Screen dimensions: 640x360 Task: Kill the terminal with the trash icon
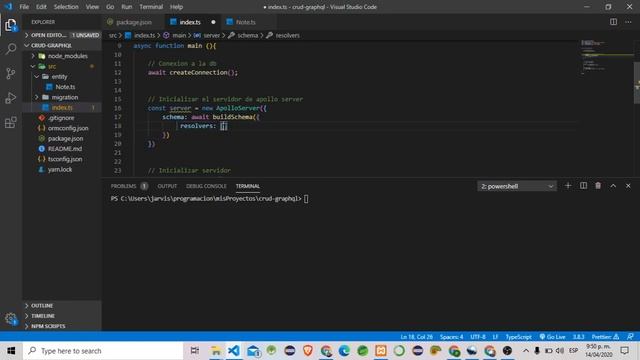click(x=598, y=186)
